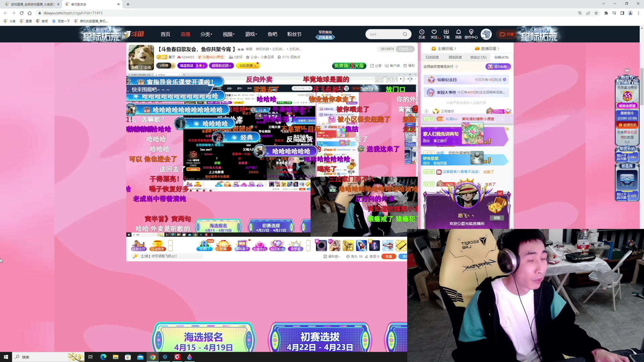
Task: Collapse the 星际拓荒 side widget with minus button
Action: pyautogui.click(x=627, y=70)
